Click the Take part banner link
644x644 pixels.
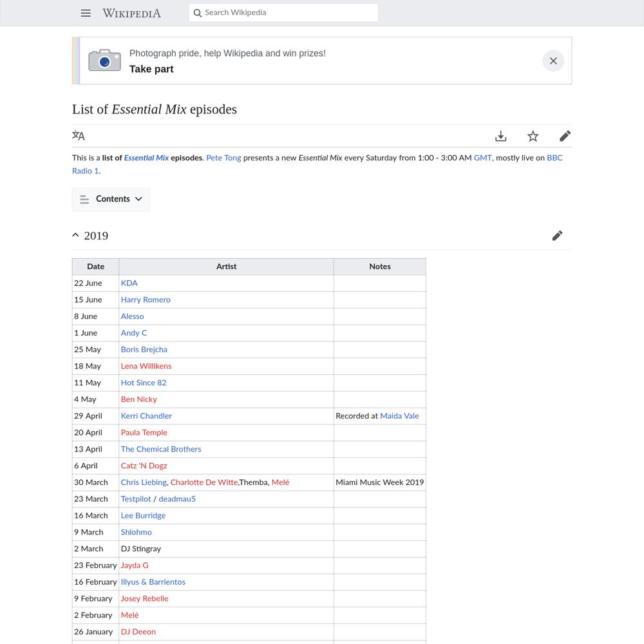151,69
